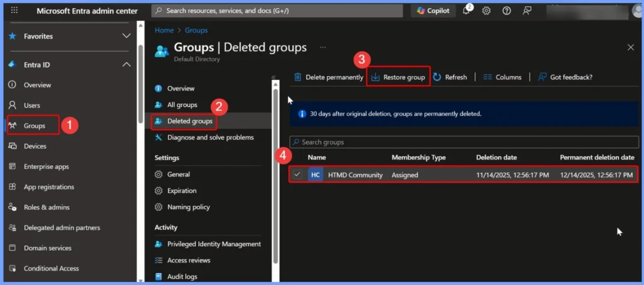Click Restore group in the toolbar

coord(398,77)
